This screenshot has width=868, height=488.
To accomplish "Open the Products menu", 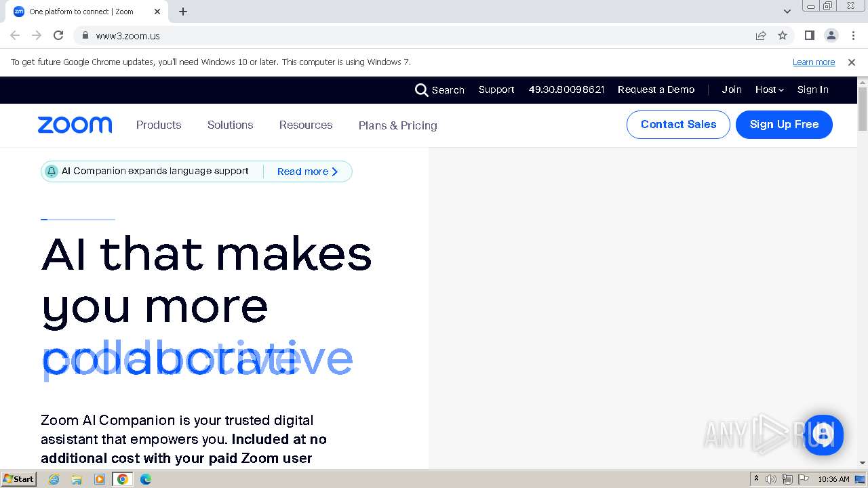I will click(159, 125).
